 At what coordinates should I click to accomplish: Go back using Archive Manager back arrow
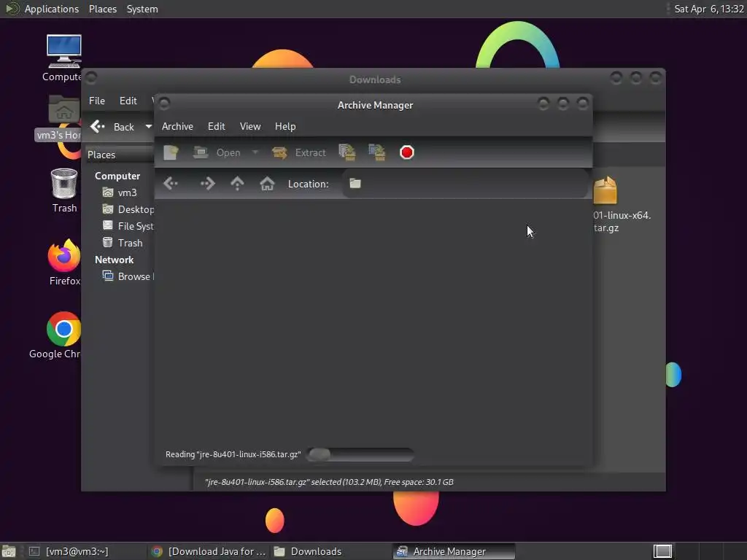(171, 183)
